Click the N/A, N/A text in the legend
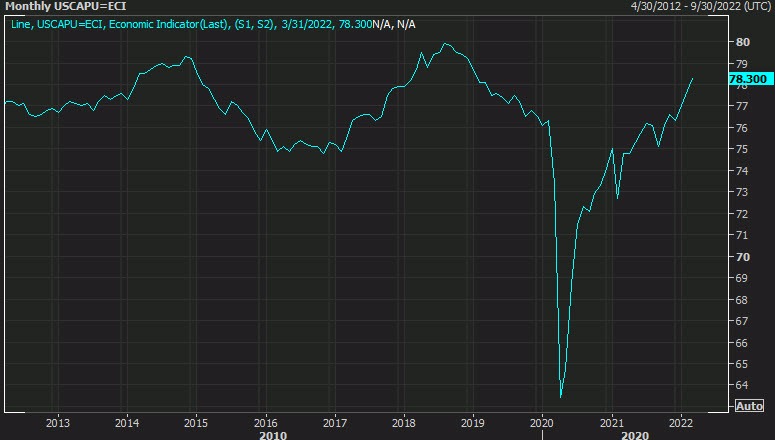 click(x=394, y=24)
